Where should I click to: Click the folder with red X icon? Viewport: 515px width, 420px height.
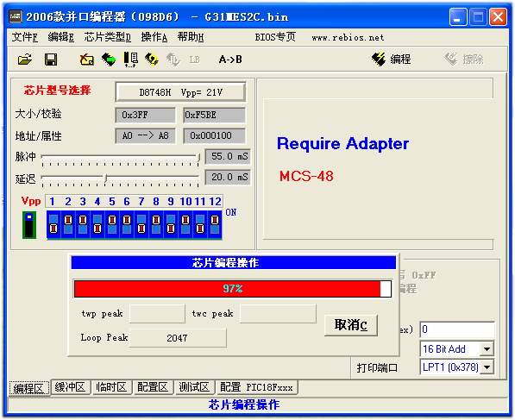click(x=87, y=60)
